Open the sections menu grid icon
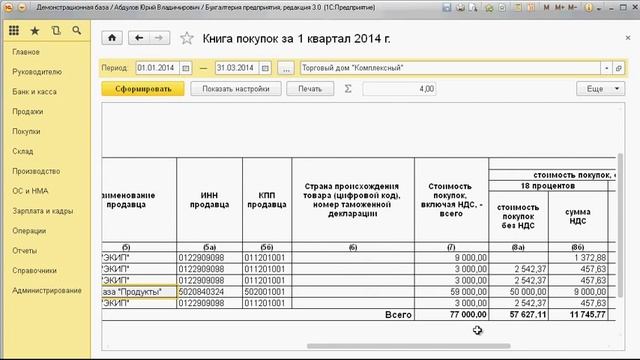This screenshot has width=640, height=360. pos(14,30)
